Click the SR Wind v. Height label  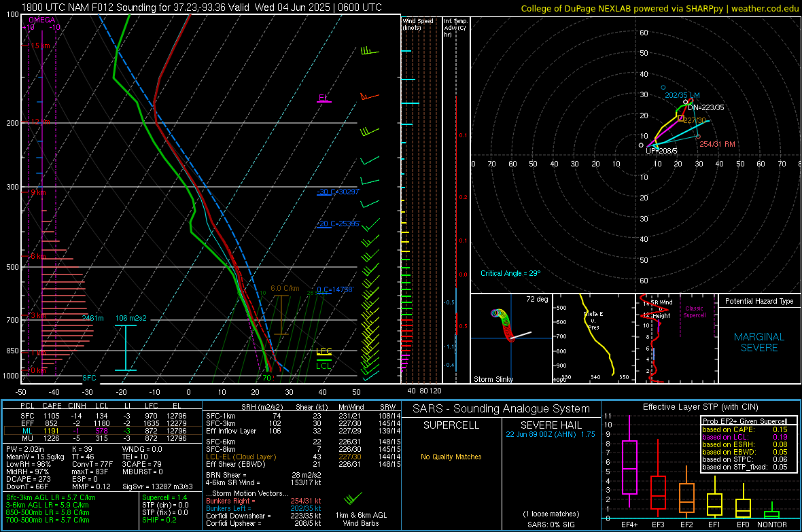click(661, 309)
